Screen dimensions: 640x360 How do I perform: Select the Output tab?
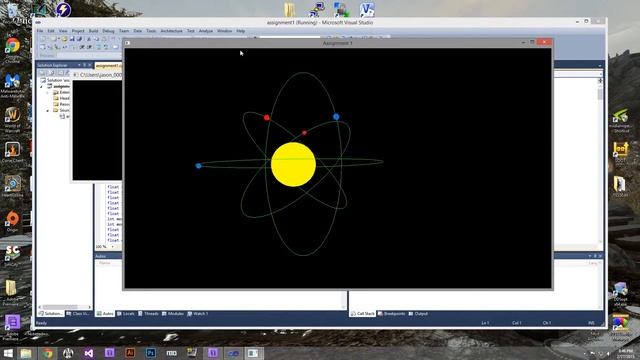coord(418,313)
